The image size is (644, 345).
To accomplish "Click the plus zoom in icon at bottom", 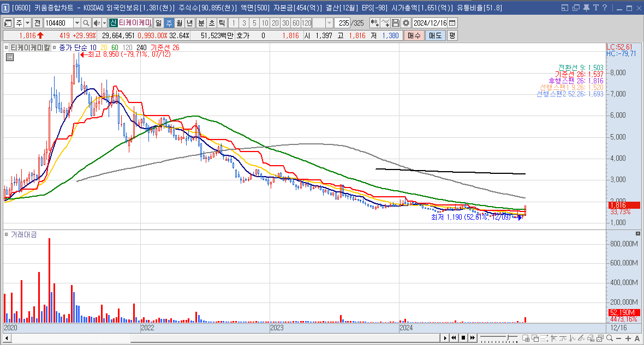I will pyautogui.click(x=628, y=338).
